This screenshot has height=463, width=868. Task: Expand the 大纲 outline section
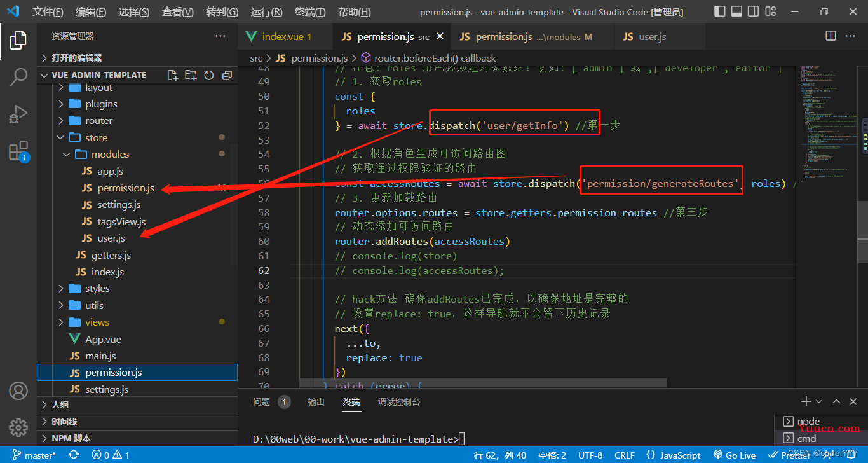137,404
